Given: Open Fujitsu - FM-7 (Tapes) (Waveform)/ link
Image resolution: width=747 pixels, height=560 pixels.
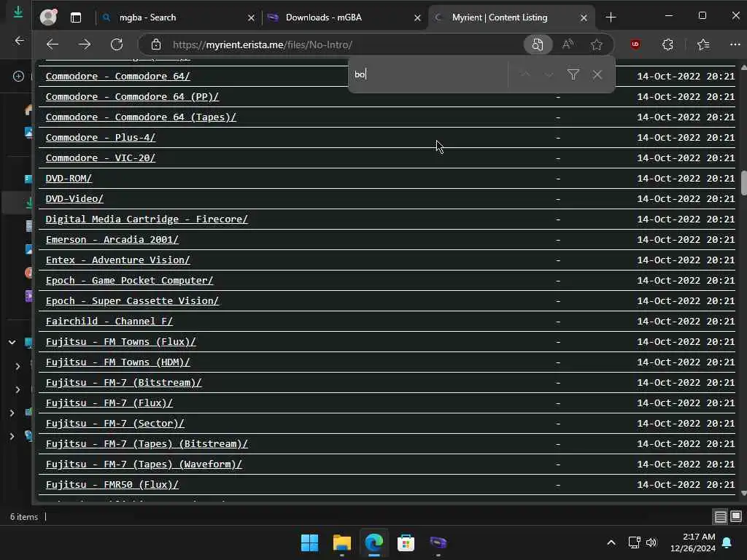Looking at the screenshot, I should point(144,465).
